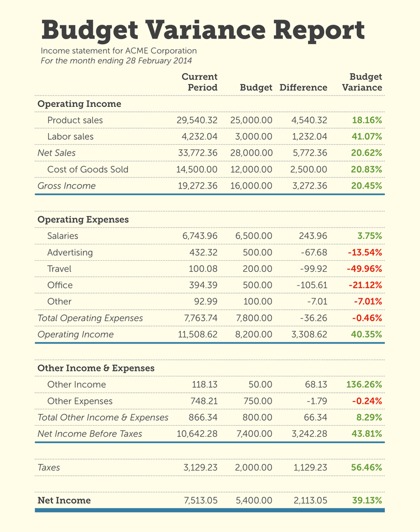The height and width of the screenshot is (532, 420).
Task: Select the Net Income variance 39.13%
Action: [x=367, y=501]
